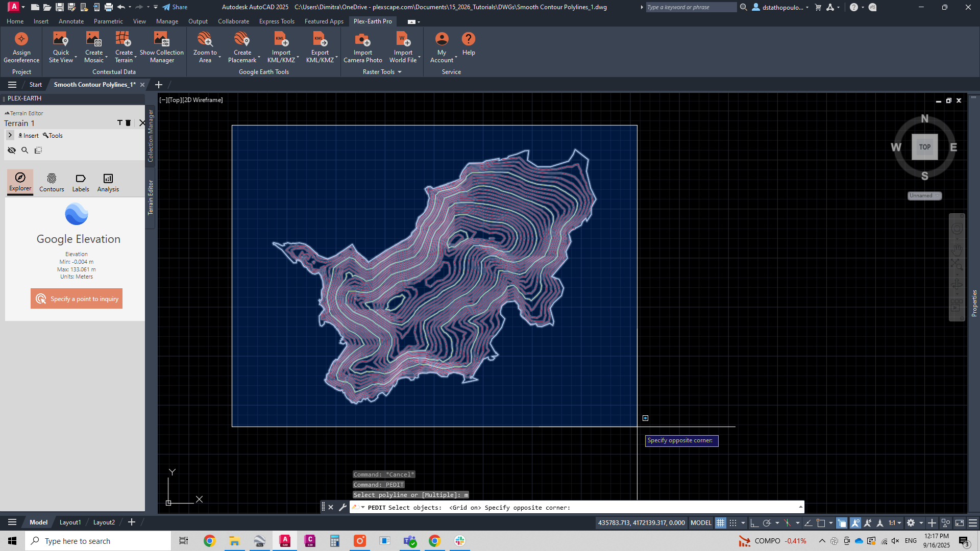Open the Insert menu in Terrain Editor
The image size is (980, 551).
pyautogui.click(x=29, y=136)
